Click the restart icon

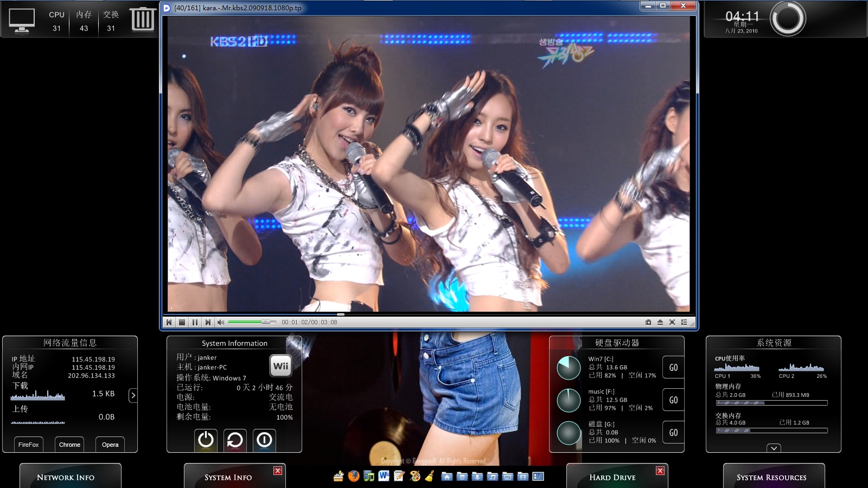pos(235,440)
